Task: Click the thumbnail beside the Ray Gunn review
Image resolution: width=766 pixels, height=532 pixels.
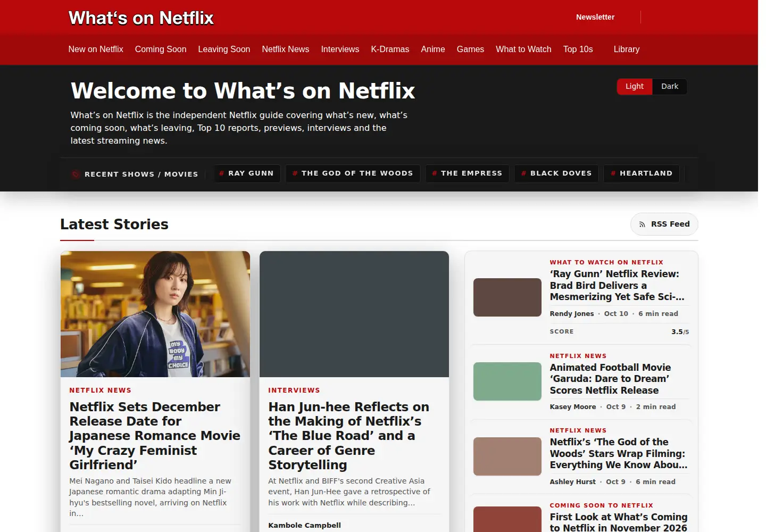Action: [x=507, y=297]
